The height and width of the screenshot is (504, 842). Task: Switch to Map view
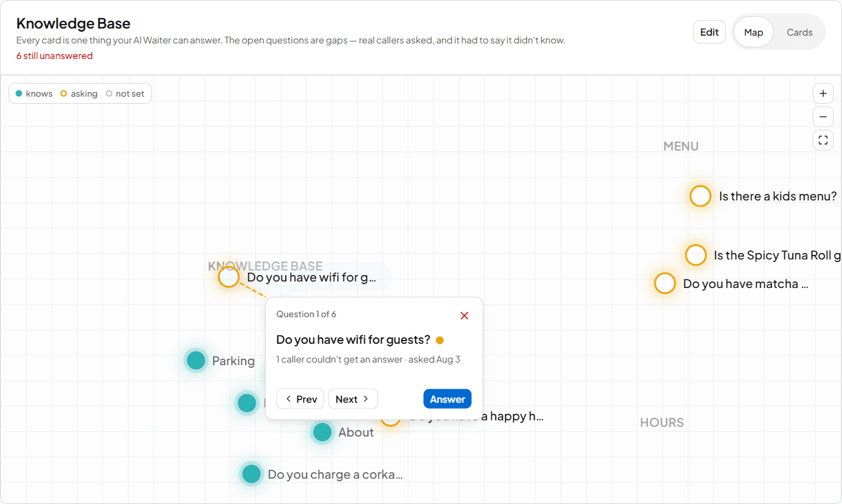point(754,32)
